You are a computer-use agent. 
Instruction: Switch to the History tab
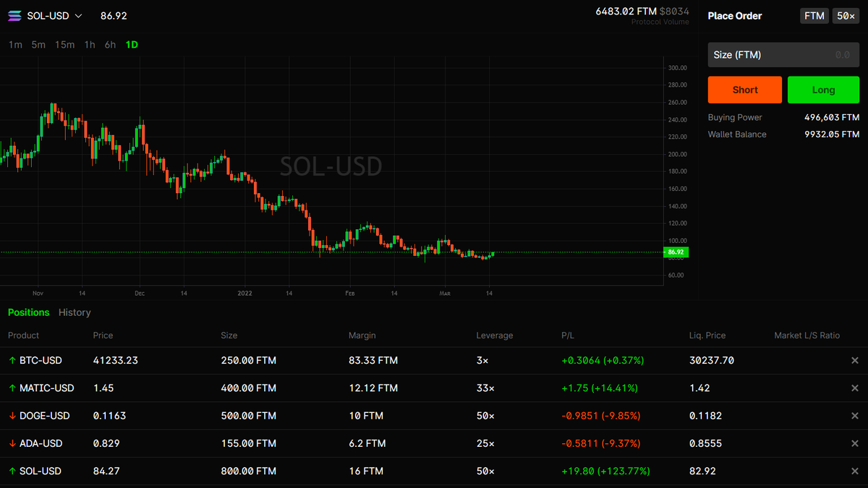[75, 312]
